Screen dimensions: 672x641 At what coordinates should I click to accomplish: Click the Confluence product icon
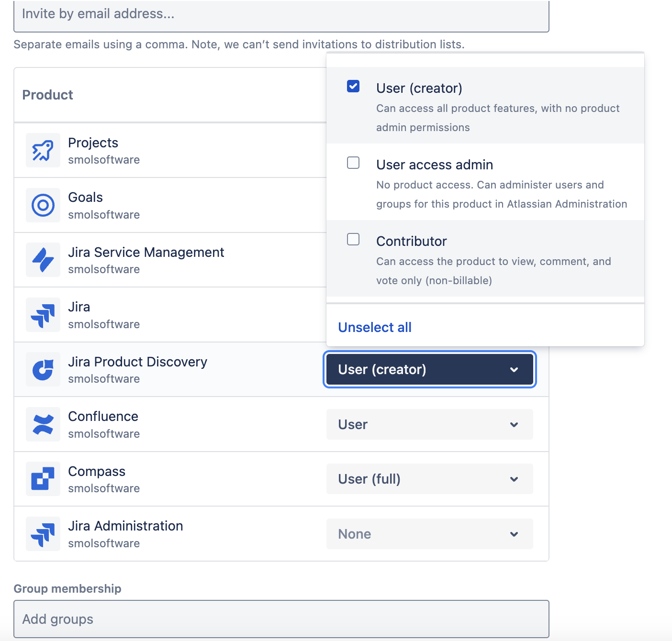(x=43, y=424)
